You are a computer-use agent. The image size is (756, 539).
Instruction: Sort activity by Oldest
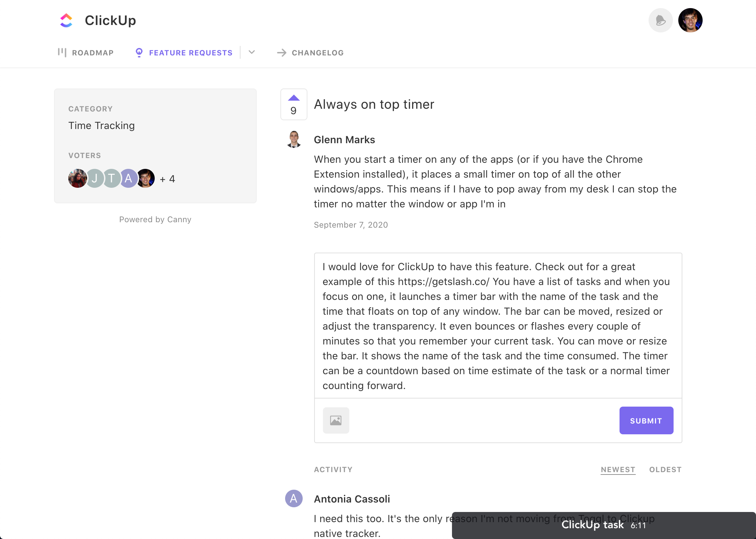[x=665, y=469]
